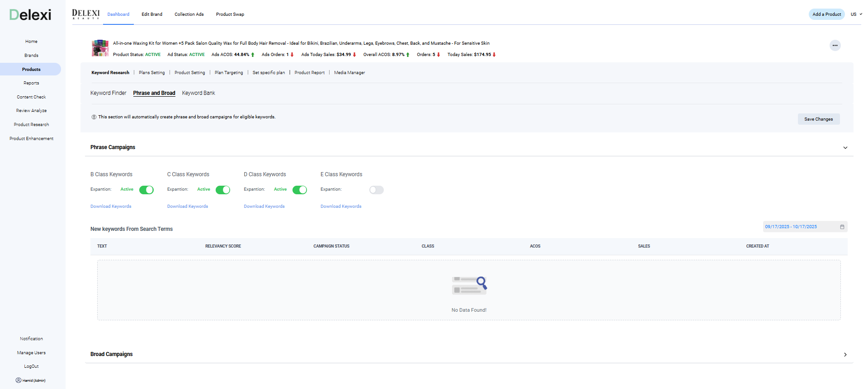The height and width of the screenshot is (389, 868).
Task: Switch to the Keyword Bank tab
Action: point(198,93)
